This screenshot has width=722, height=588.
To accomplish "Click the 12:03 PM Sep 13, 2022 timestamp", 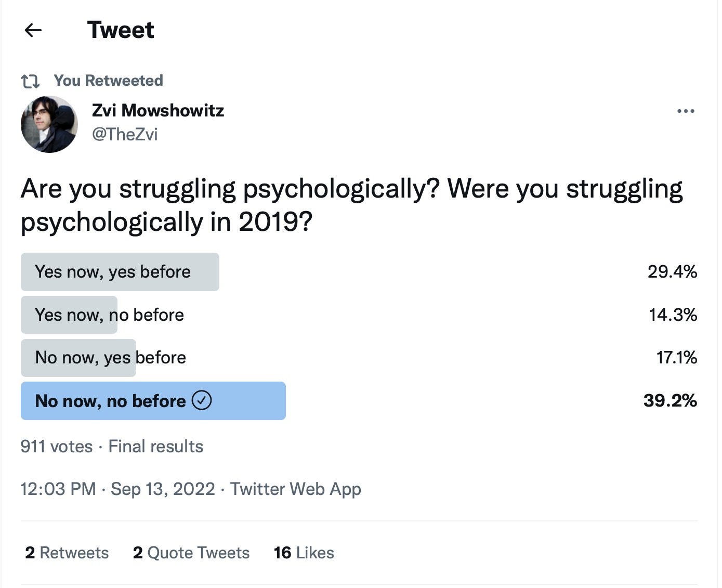I will click(117, 489).
